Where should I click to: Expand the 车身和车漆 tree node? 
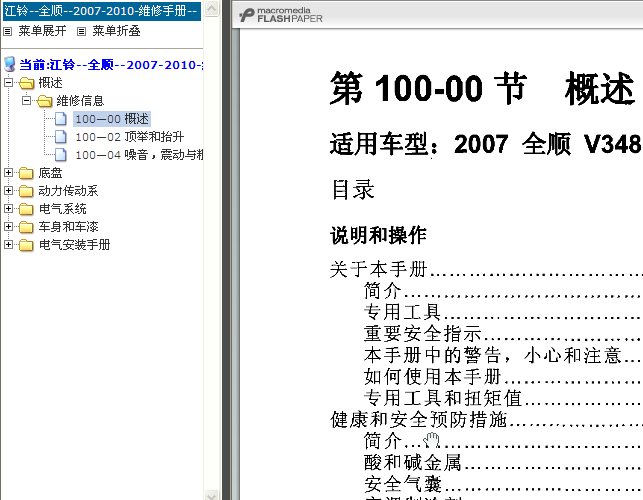point(8,226)
